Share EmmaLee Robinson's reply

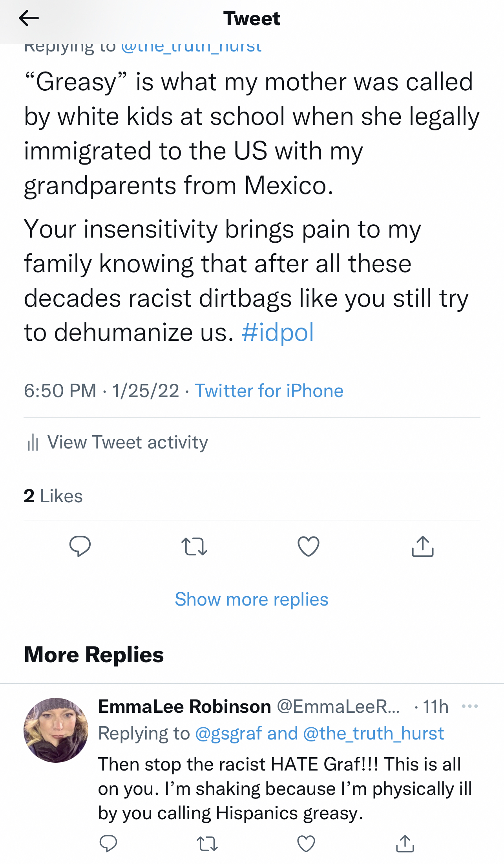click(405, 844)
